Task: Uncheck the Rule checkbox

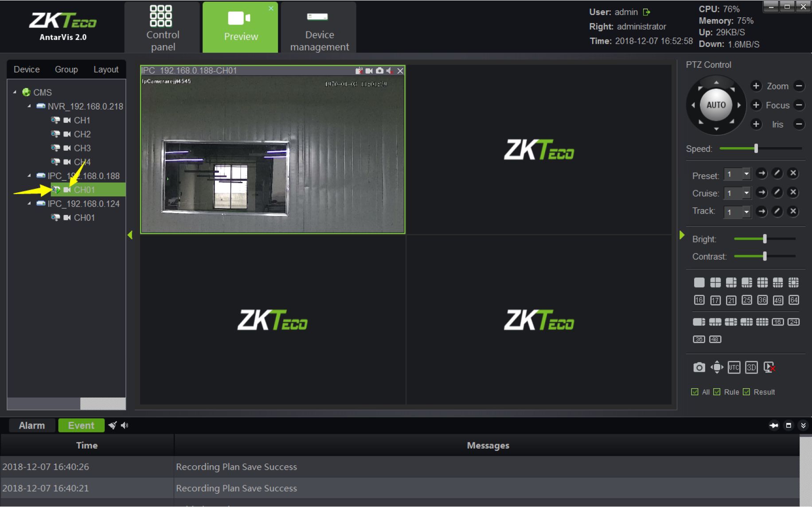Action: tap(717, 392)
